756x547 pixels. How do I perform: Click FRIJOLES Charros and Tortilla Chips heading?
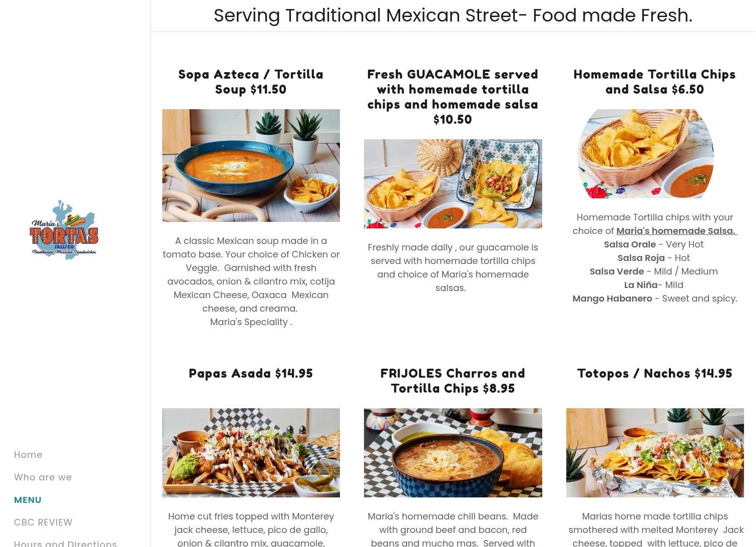point(453,381)
